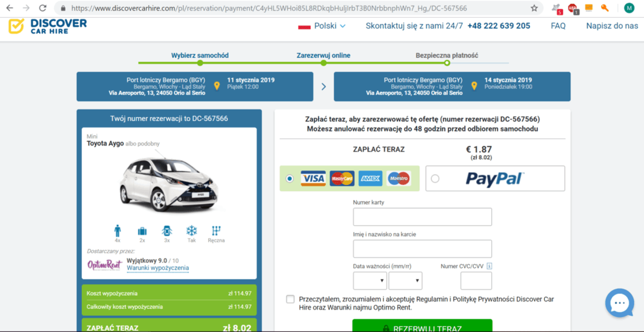Select the credit card payment radio

[289, 179]
